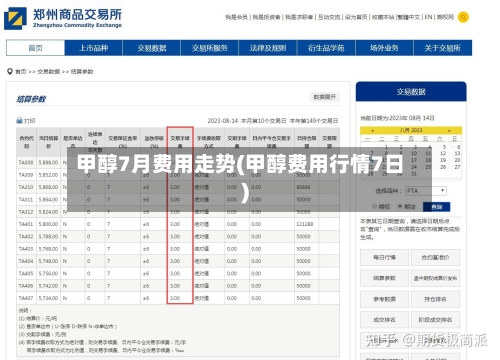Click the 交易数据 sidebar panel header
Image resolution: width=500 pixels, height=360 pixels.
click(411, 91)
